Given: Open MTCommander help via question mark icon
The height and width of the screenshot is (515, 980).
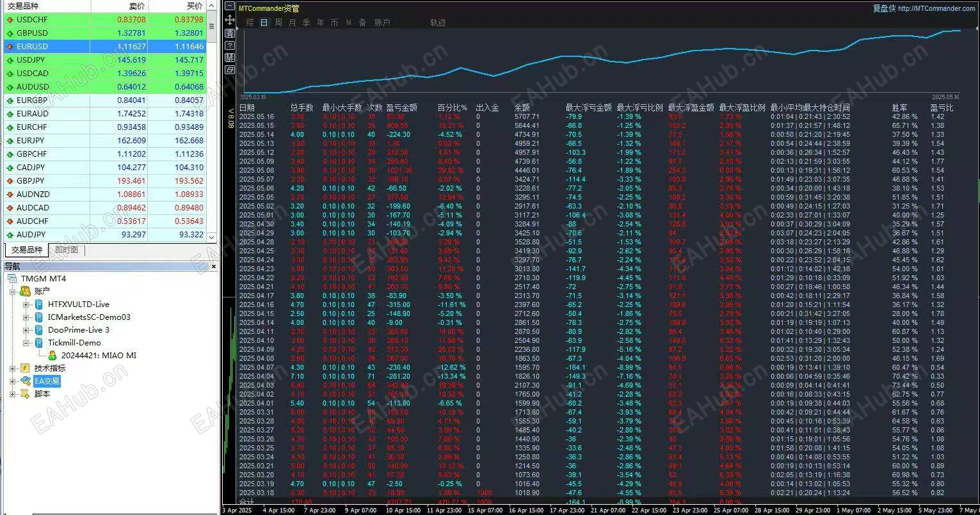Looking at the screenshot, I should pyautogui.click(x=229, y=45).
